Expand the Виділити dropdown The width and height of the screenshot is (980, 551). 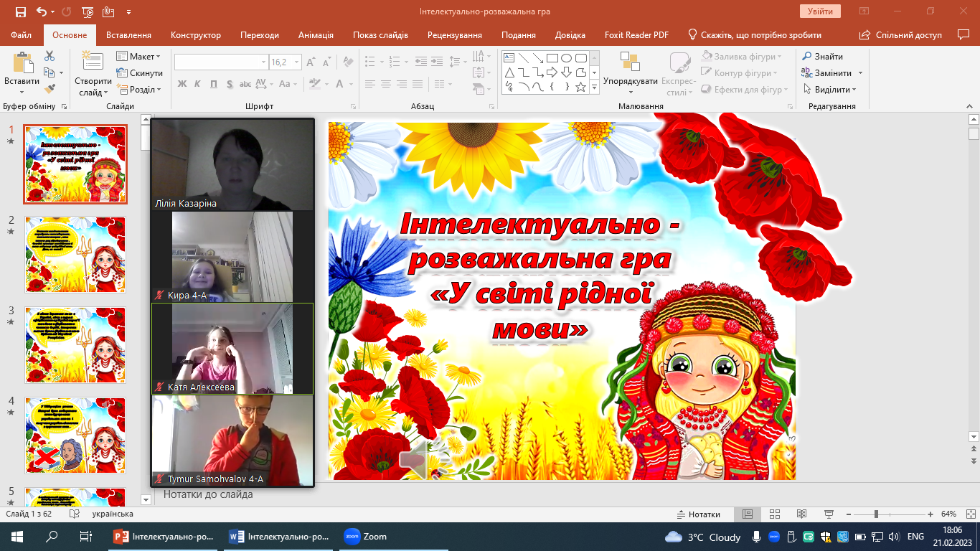831,90
